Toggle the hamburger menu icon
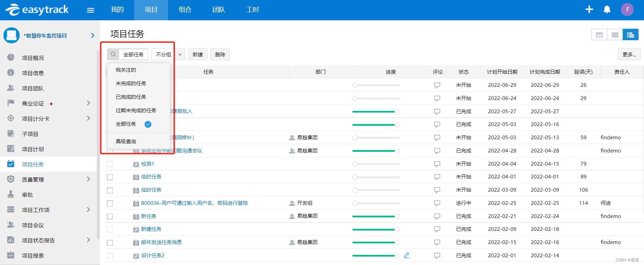The width and height of the screenshot is (644, 265). point(90,10)
